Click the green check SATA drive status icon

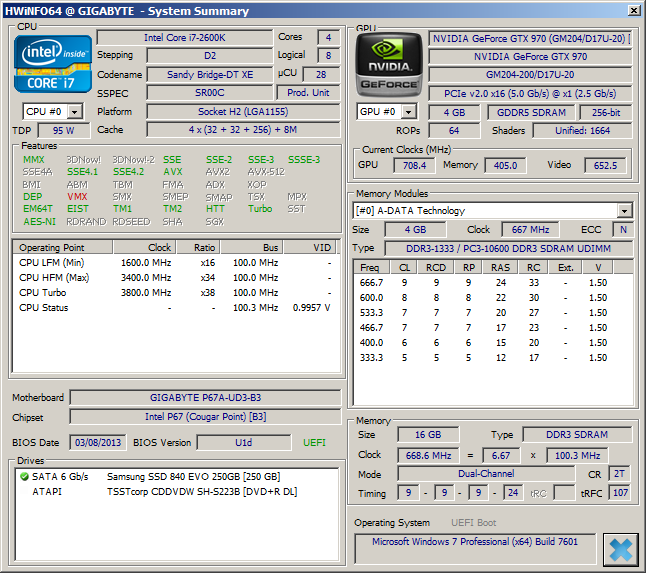click(24, 477)
